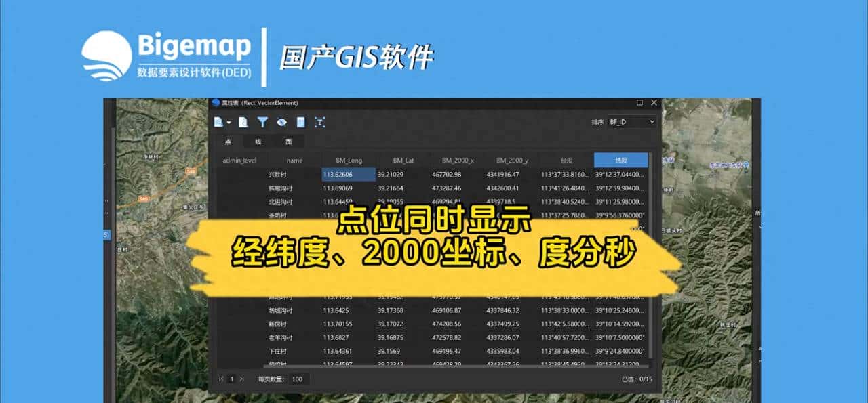868x403 pixels.
Task: Click the first-page pagination arrow
Action: coord(220,379)
